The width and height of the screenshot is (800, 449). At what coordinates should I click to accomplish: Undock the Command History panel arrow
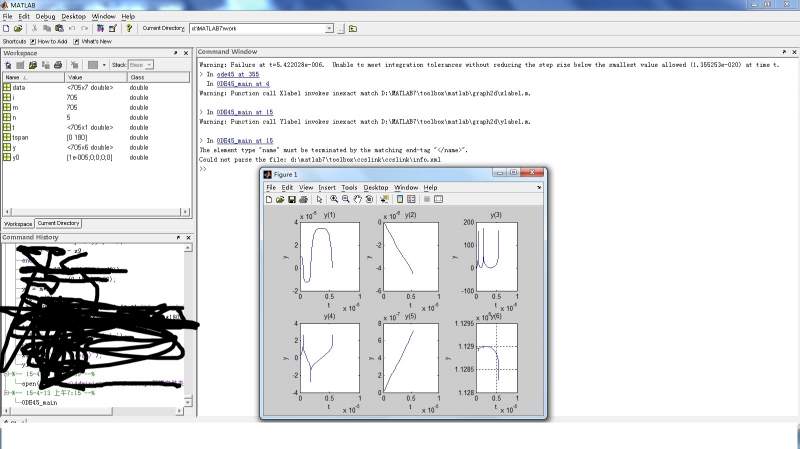pyautogui.click(x=178, y=237)
